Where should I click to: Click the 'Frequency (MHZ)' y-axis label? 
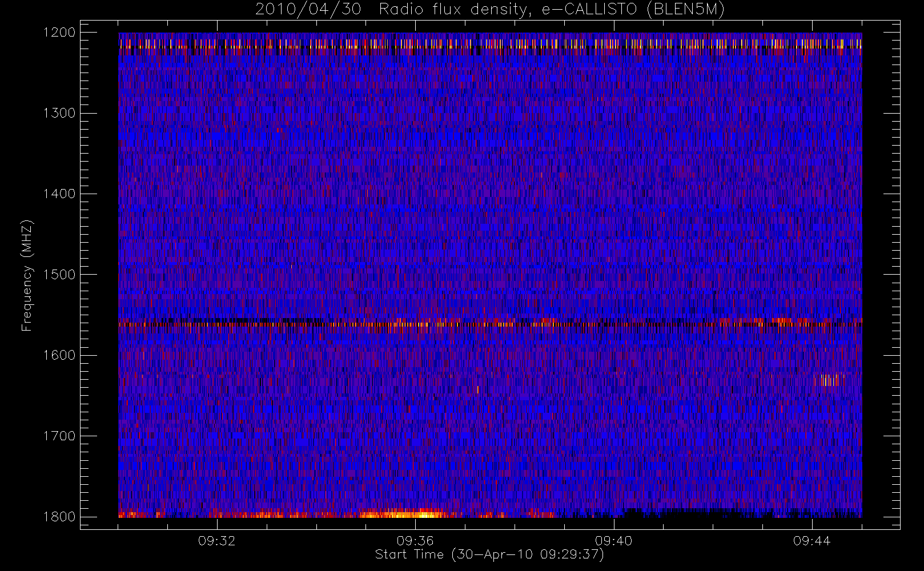pos(27,276)
